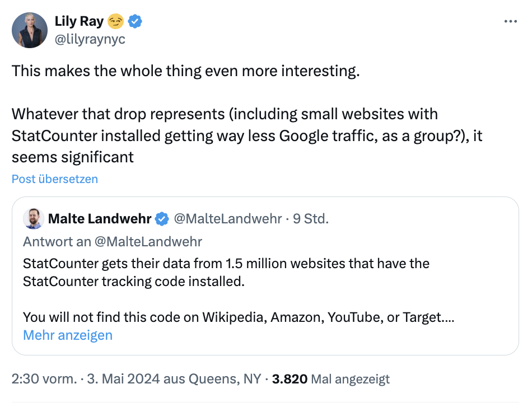Viewport: 532px width, 412px height.
Task: Expand the quoted tweet with Mehr anzeigen
Action: coord(68,335)
